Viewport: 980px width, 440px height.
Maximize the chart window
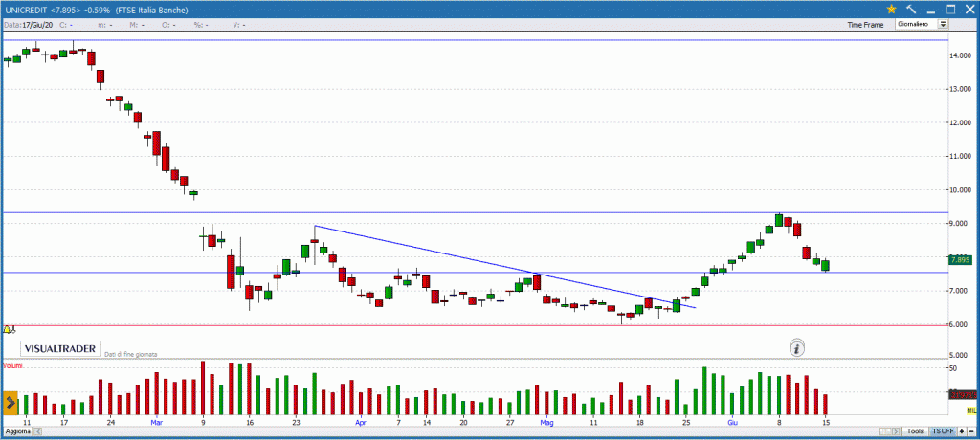click(950, 10)
